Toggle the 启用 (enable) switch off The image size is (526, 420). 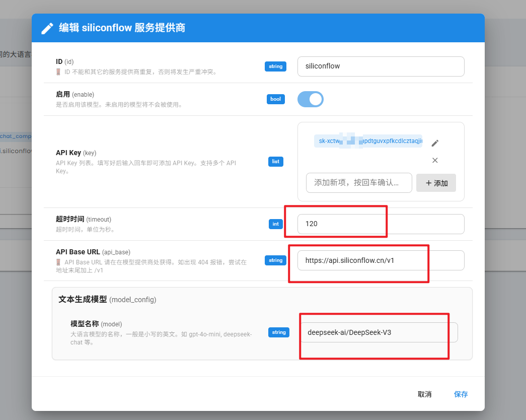click(311, 99)
